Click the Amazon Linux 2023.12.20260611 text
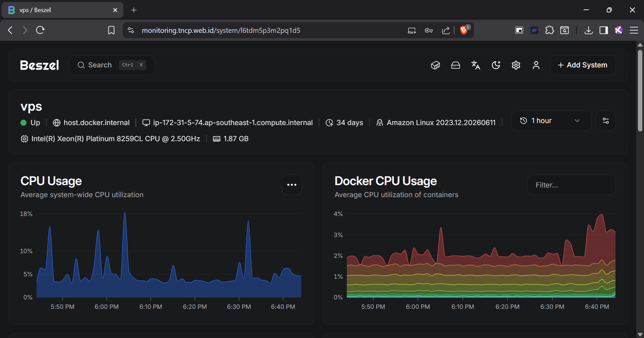 coord(441,123)
